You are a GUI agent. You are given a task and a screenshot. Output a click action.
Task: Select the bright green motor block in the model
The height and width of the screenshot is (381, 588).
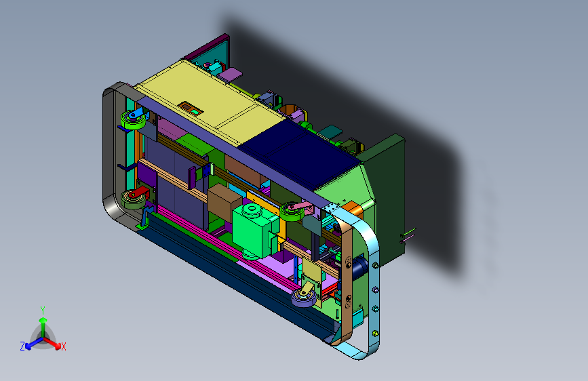[x=255, y=230]
